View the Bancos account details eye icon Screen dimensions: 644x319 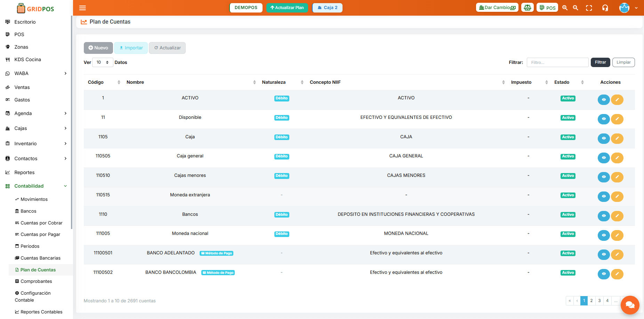[604, 216]
